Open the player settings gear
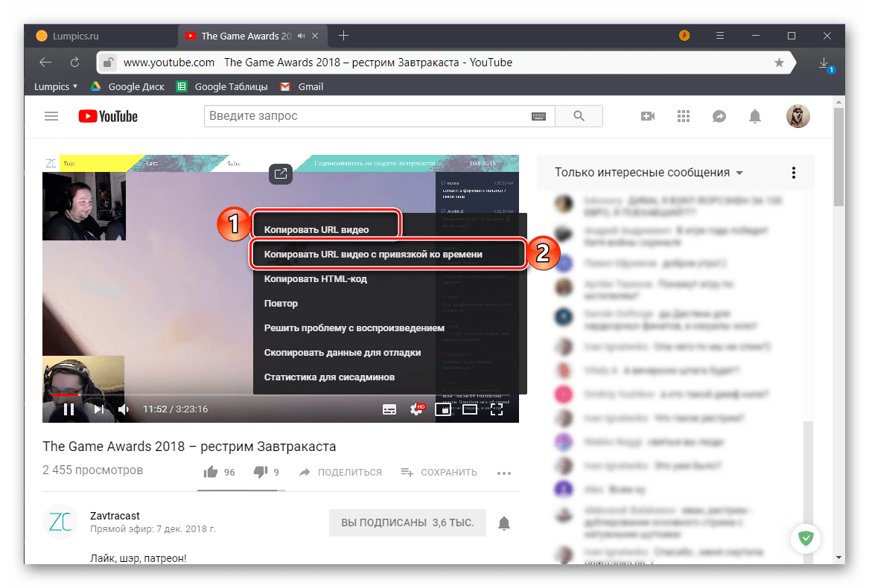Screen dimensions: 869x588 click(416, 409)
